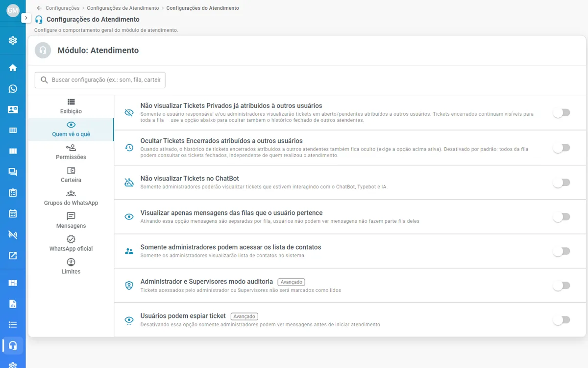The width and height of the screenshot is (588, 368).
Task: Open the solid columns icon in sidebar
Action: point(13,151)
